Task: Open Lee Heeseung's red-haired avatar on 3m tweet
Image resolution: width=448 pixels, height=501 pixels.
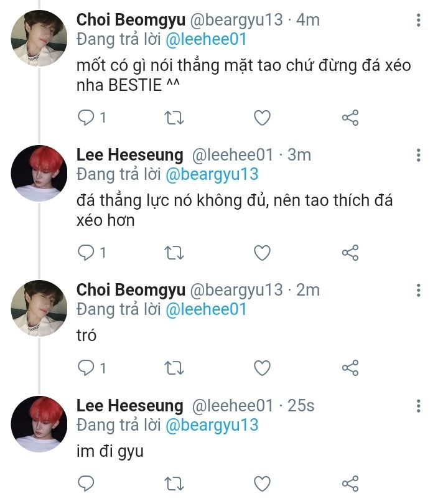Action: pos(39,173)
